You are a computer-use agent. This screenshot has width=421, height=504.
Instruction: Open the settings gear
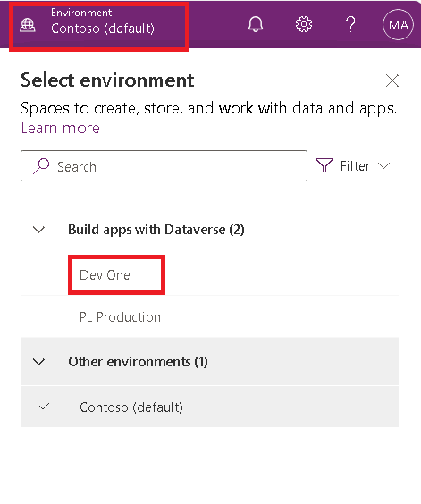click(x=304, y=24)
